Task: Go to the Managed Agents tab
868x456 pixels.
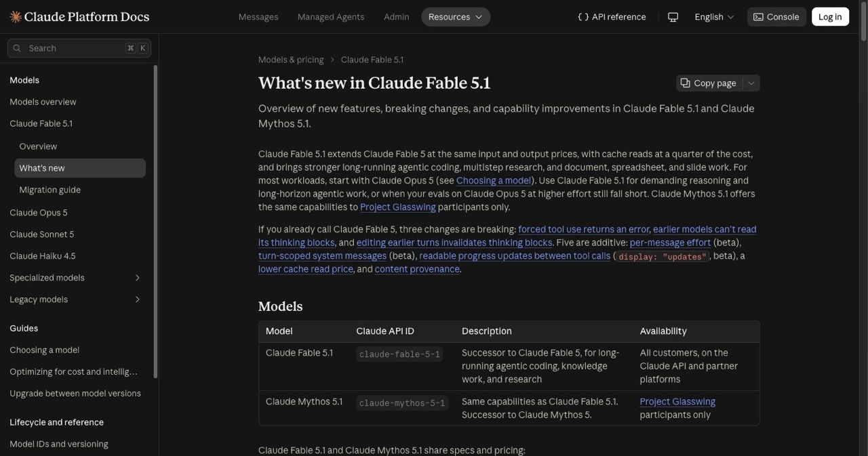Action: pyautogui.click(x=331, y=17)
